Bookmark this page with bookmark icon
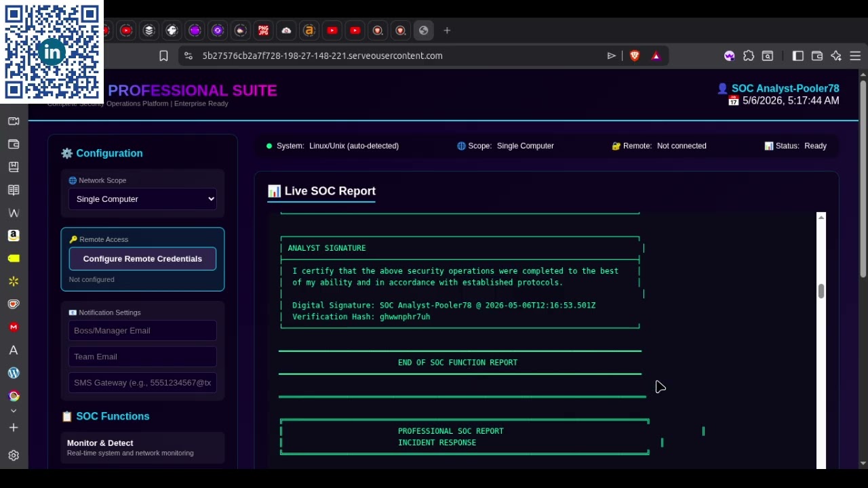This screenshot has width=868, height=488. [x=163, y=56]
